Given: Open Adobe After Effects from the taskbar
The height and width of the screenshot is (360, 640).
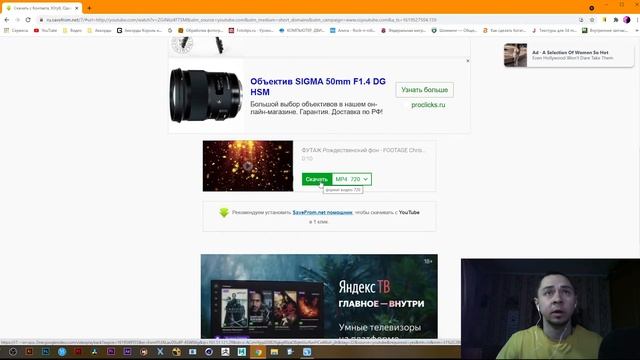Looking at the screenshot, I should [127, 351].
